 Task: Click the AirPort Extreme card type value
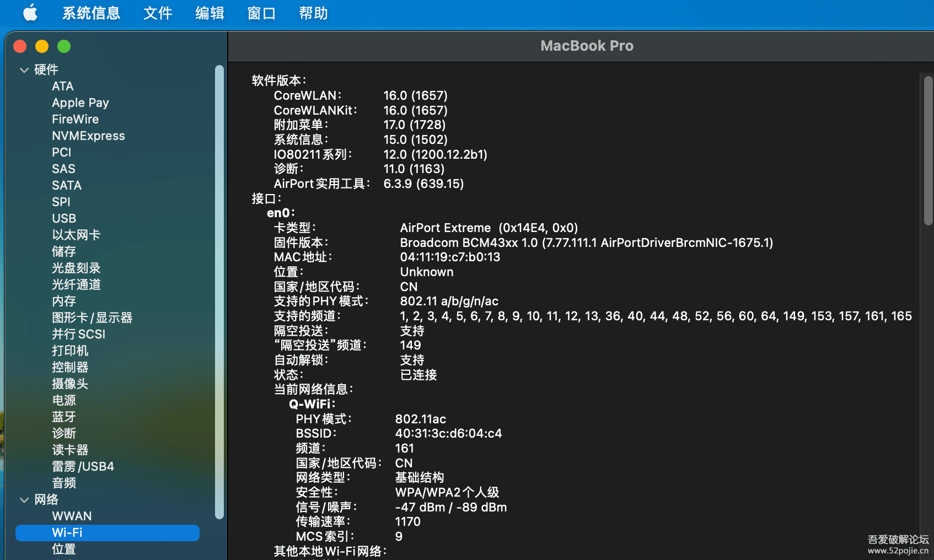coord(489,228)
